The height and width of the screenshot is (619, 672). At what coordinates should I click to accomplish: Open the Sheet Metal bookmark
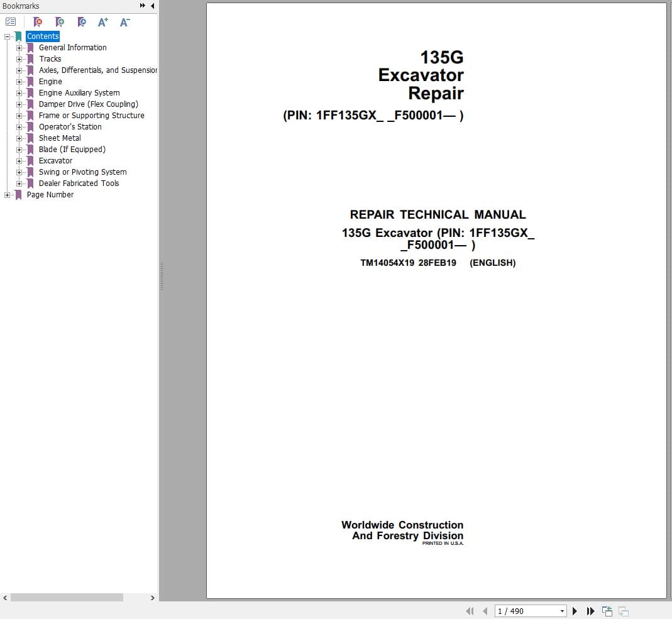tap(60, 138)
